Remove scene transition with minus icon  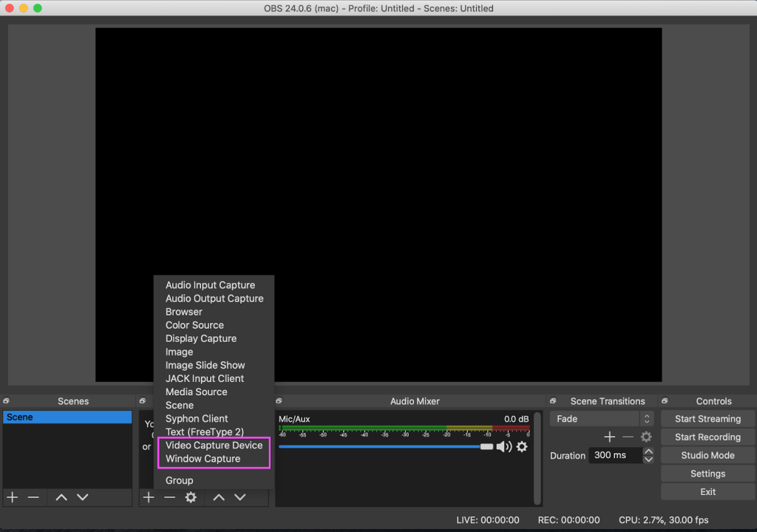(x=628, y=437)
